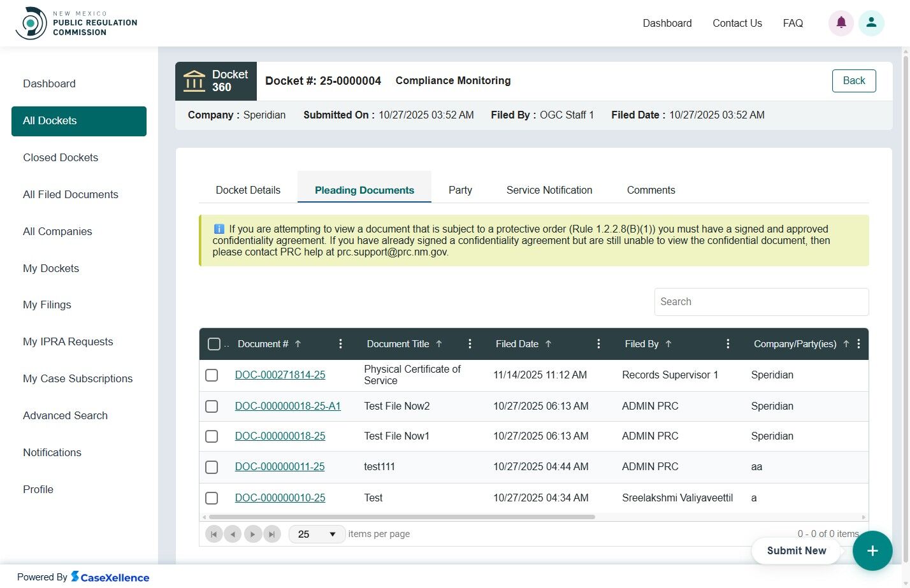Open My Filings in sidebar
Screen dimensions: 910x588
[79, 305]
